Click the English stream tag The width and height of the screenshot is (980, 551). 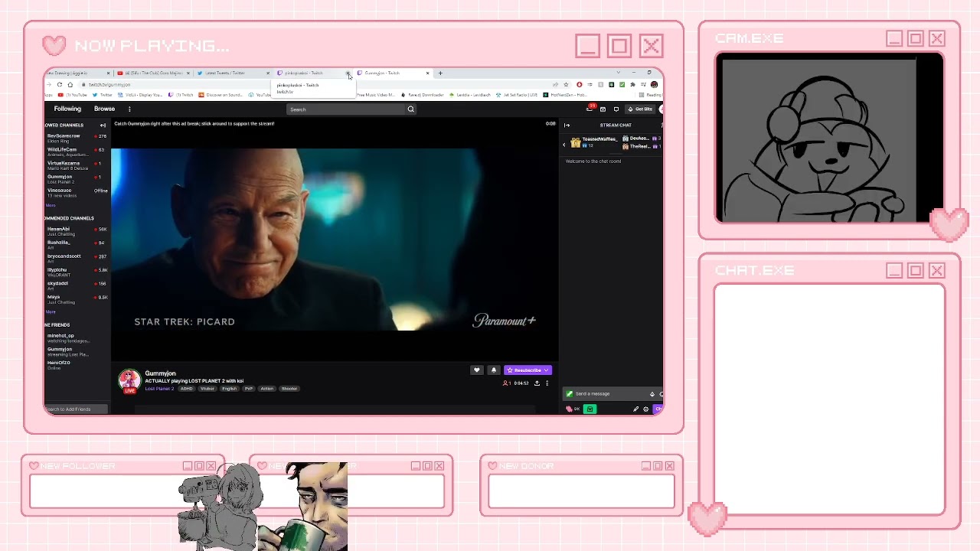click(230, 389)
